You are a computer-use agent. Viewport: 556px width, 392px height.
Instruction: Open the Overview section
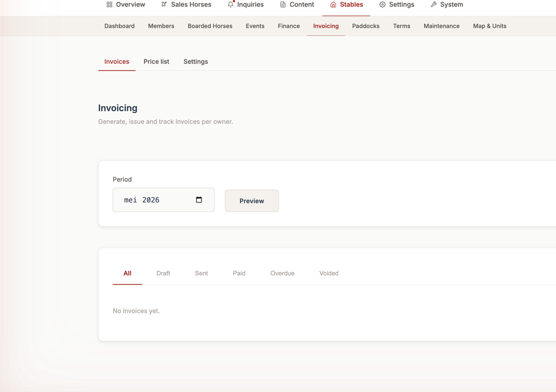click(x=126, y=4)
